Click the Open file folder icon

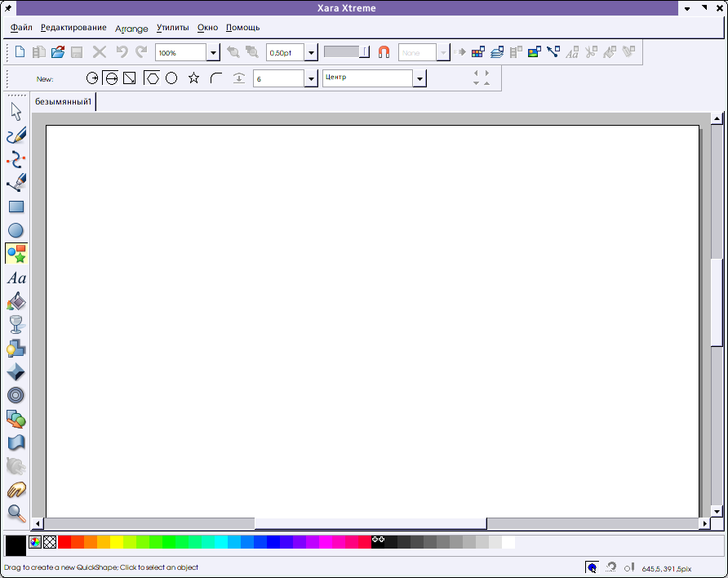(x=58, y=52)
